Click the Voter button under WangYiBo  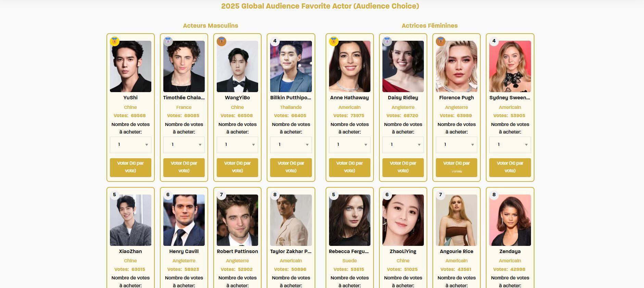[x=237, y=167]
